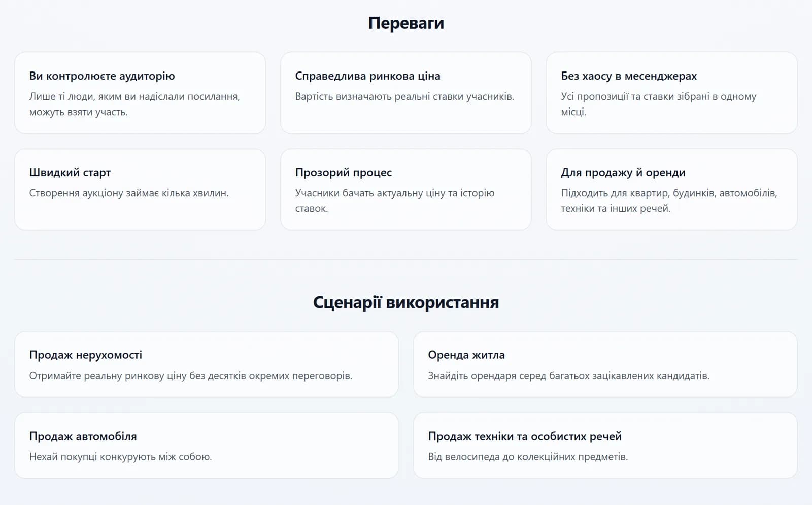The image size is (812, 505).
Task: Click the 'Продаж автомобіля' card title
Action: point(83,436)
